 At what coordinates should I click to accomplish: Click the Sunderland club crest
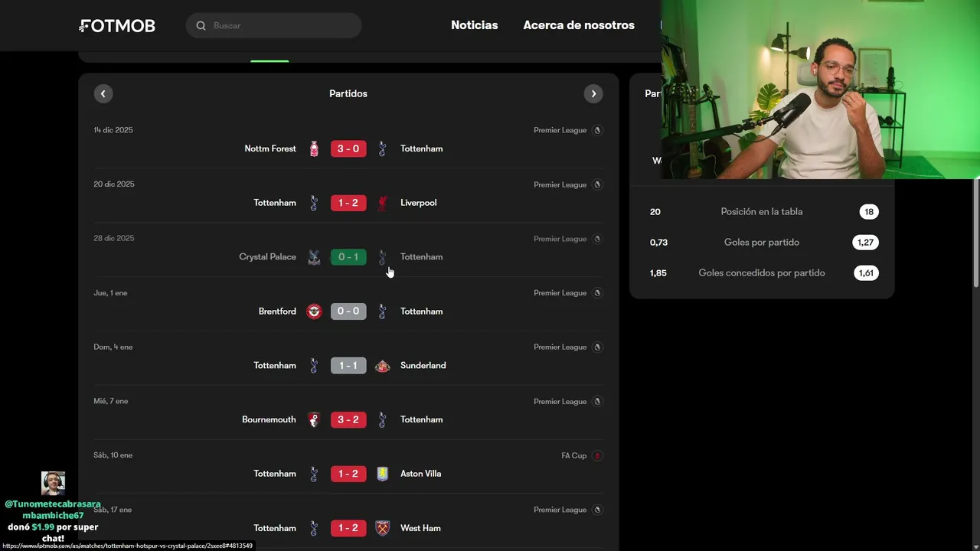click(x=382, y=366)
